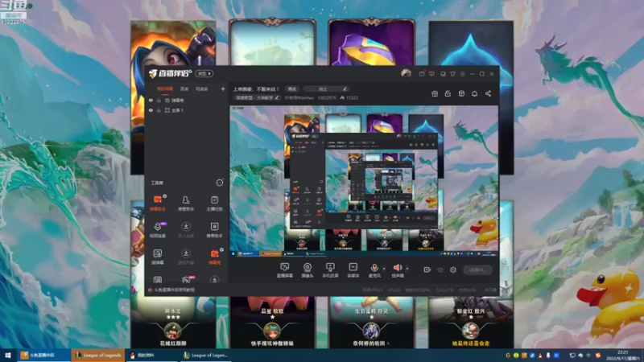
Task: Add a multimedia source from bottom toolbar
Action: coord(353,270)
